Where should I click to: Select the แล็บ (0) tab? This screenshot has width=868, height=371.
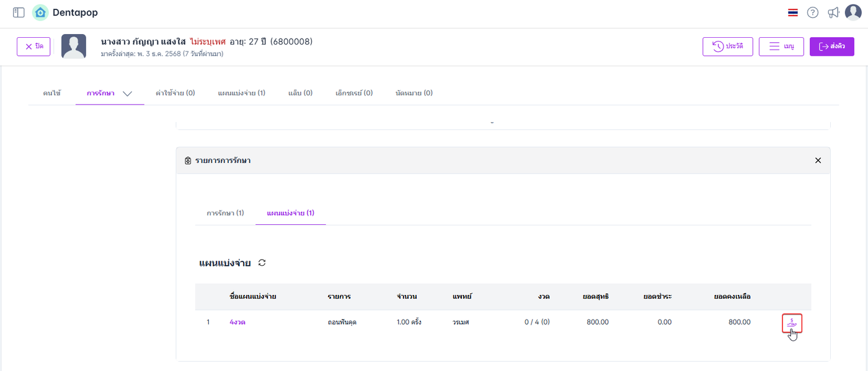point(300,93)
